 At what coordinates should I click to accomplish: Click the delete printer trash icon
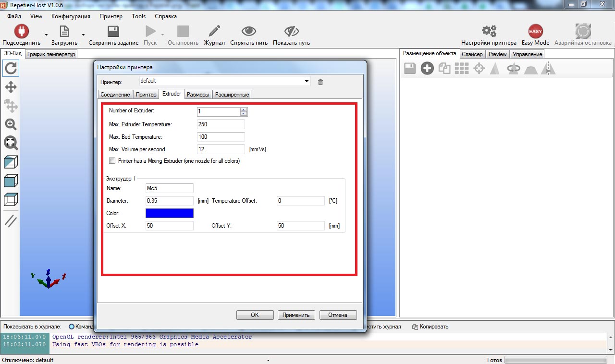tap(320, 82)
